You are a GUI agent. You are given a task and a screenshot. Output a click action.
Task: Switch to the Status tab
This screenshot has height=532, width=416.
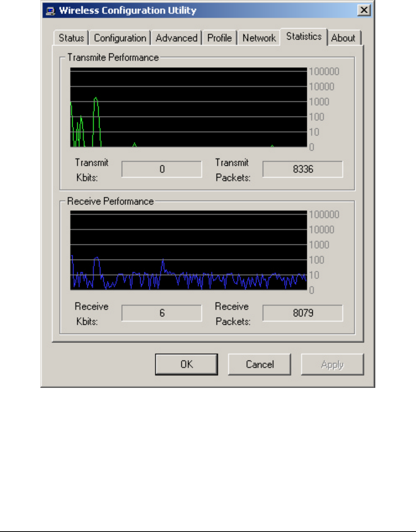click(x=71, y=38)
